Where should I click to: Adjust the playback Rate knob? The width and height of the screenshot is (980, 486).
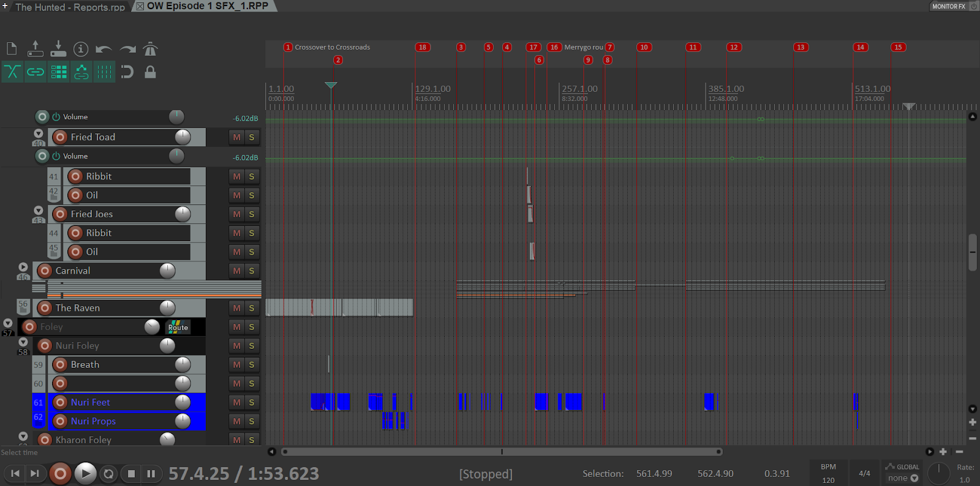(938, 473)
